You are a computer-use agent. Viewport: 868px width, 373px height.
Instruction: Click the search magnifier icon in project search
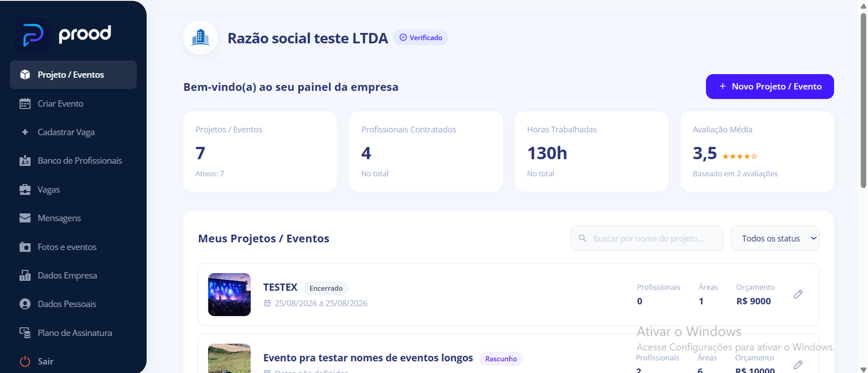582,238
